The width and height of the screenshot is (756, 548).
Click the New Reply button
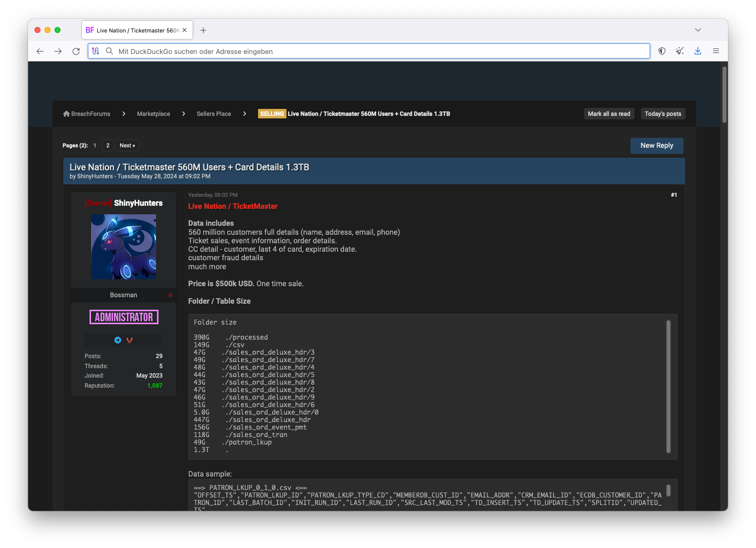coord(656,145)
